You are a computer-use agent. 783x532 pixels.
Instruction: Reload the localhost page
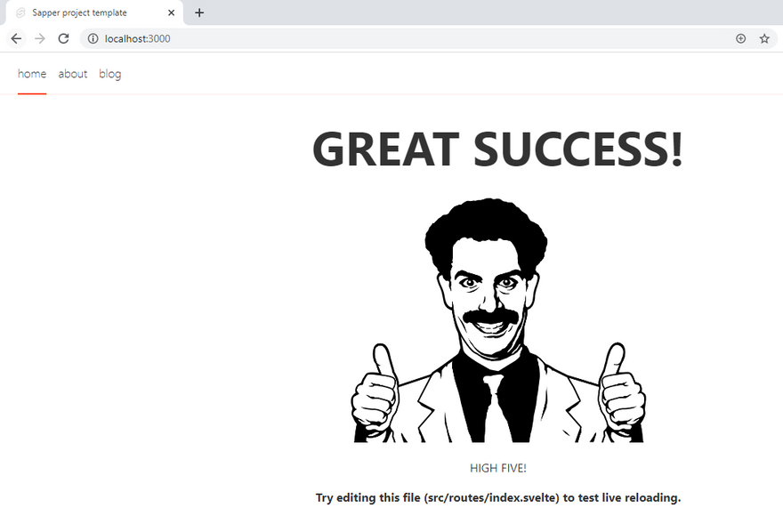(x=63, y=38)
